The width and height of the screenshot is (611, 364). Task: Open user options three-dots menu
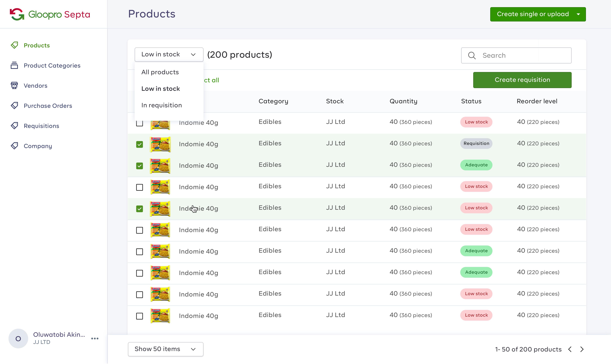tap(95, 339)
